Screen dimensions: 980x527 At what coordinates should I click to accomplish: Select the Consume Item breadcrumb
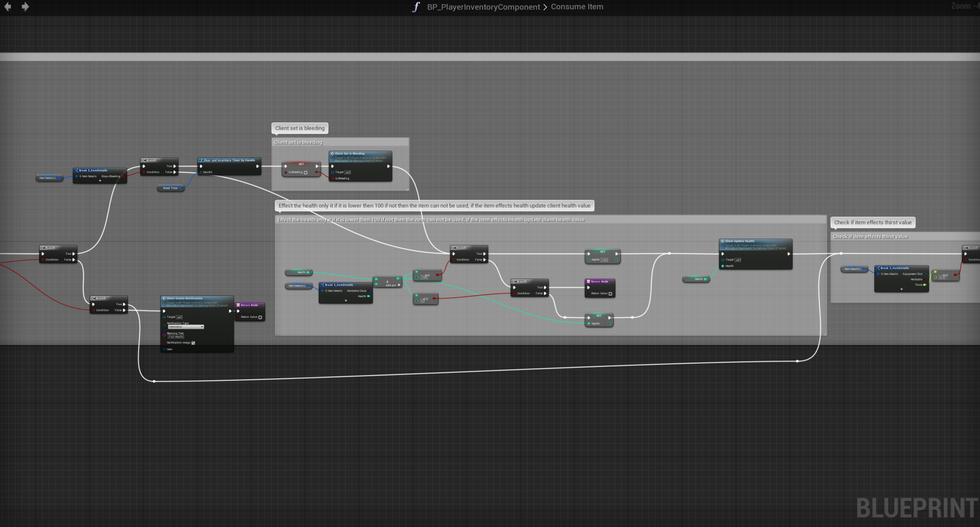577,7
